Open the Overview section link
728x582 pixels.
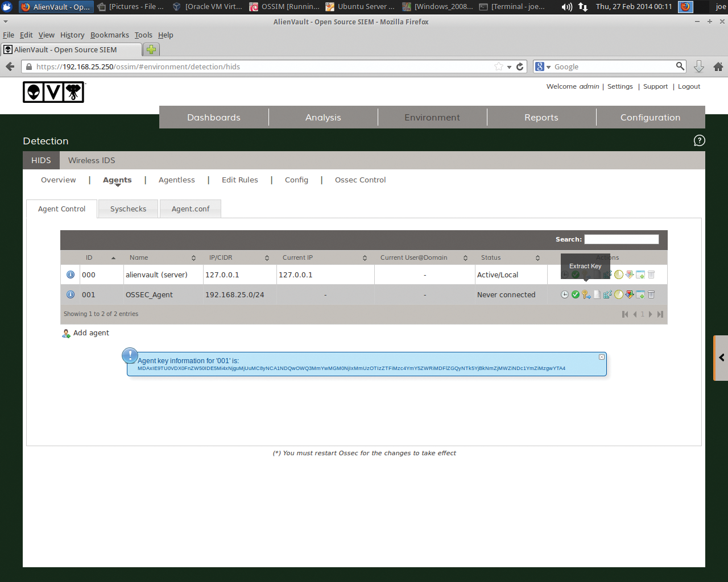click(x=58, y=180)
